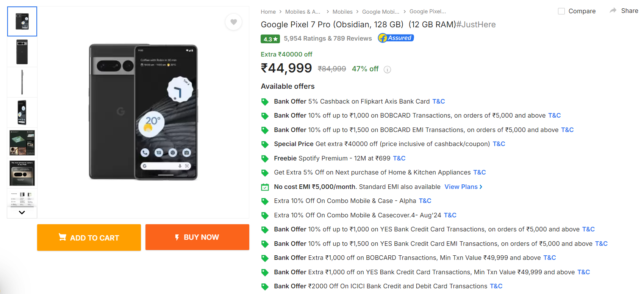
Task: Expand EMI options via View Plans
Action: click(x=463, y=187)
